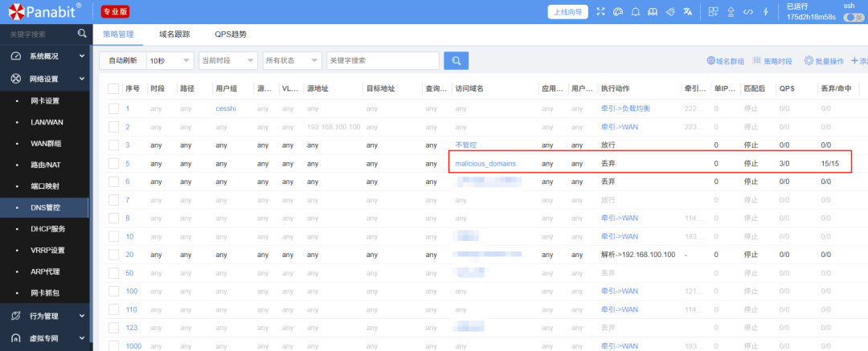The width and height of the screenshot is (868, 351).
Task: Click the 系统概况 gauge icon
Action: click(16, 56)
